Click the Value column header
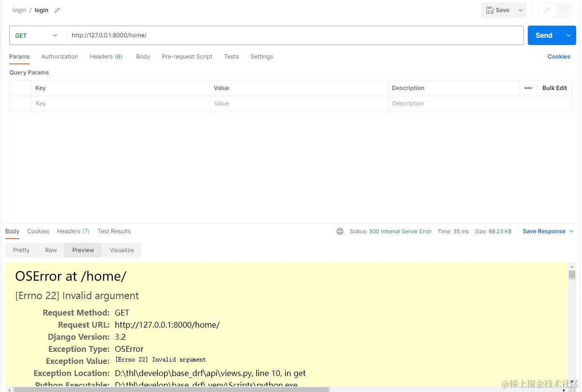This screenshot has height=392, width=582. point(221,88)
